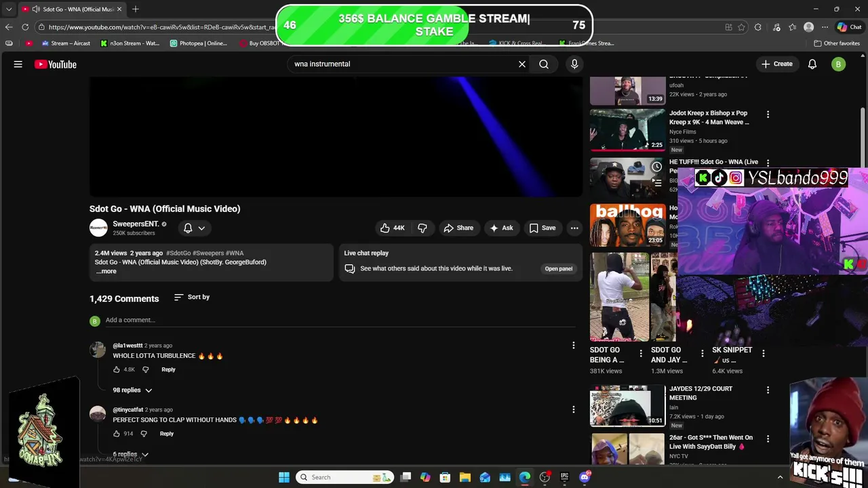868x488 pixels.
Task: Expand the 98 replies thread
Action: click(x=132, y=390)
